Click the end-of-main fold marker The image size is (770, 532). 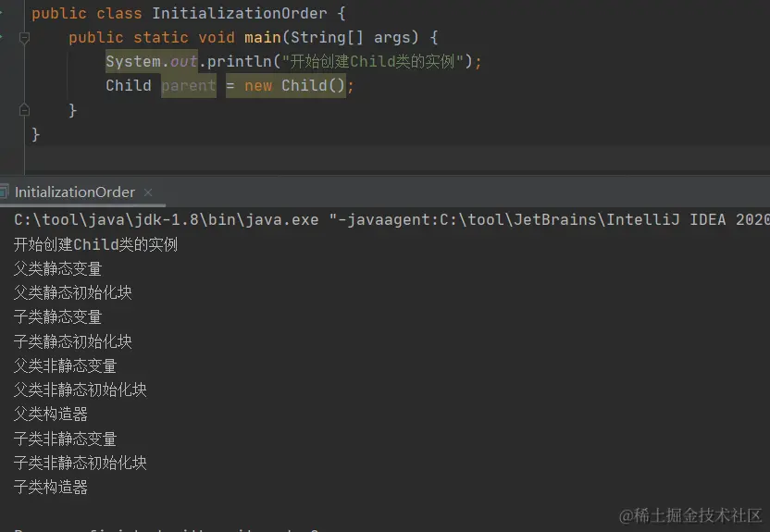(24, 110)
